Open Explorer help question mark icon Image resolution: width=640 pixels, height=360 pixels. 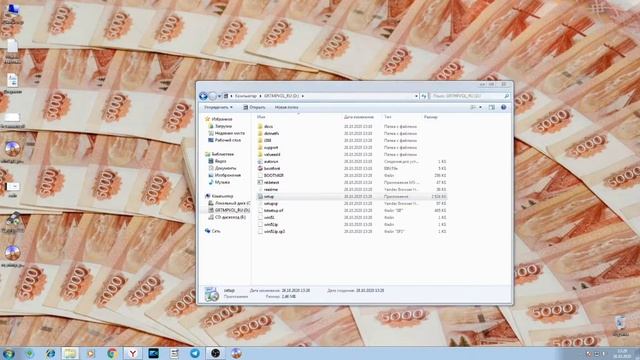504,107
